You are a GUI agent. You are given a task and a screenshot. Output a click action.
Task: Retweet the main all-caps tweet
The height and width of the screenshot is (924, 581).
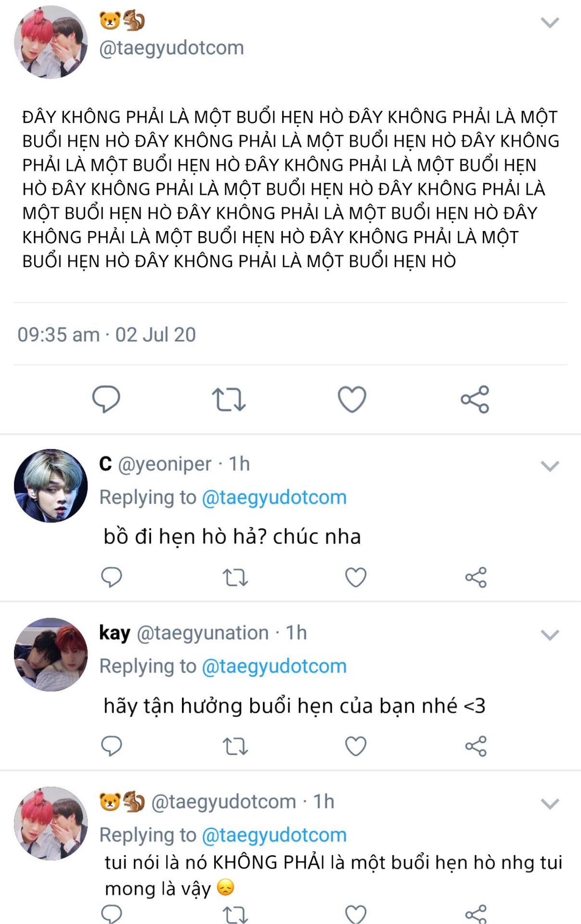coord(229,399)
